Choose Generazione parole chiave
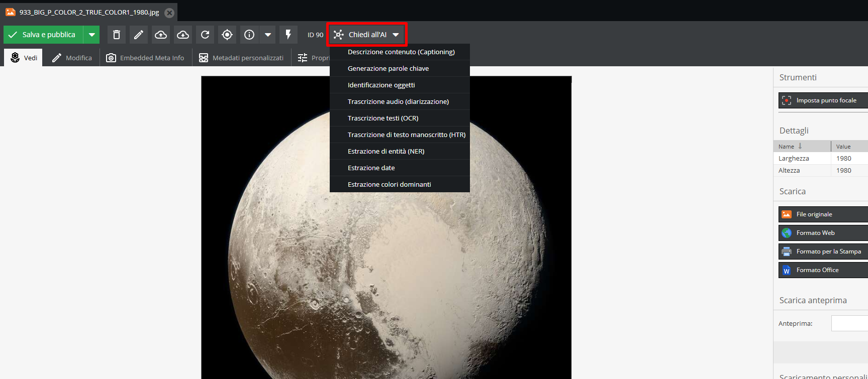 tap(400, 68)
